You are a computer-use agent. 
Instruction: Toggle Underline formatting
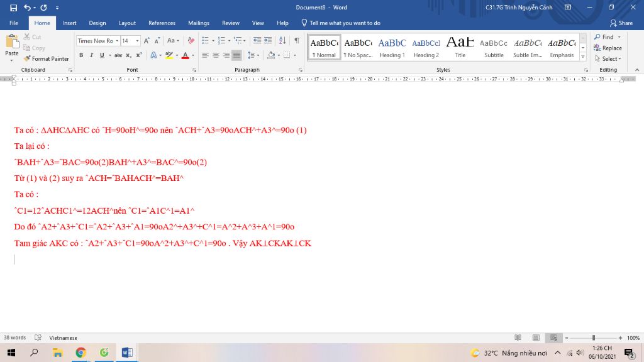point(102,55)
